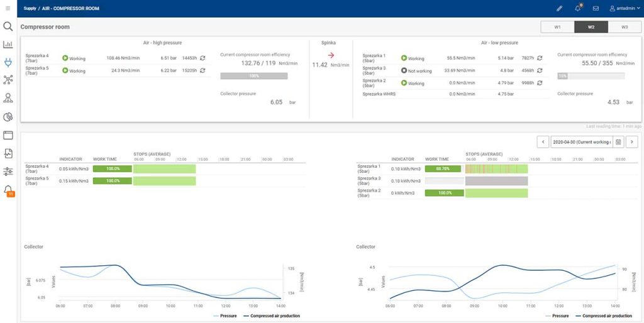Toggle Compressed air production legend in right chart
Image resolution: width=644 pixels, height=323 pixels.
(604, 316)
